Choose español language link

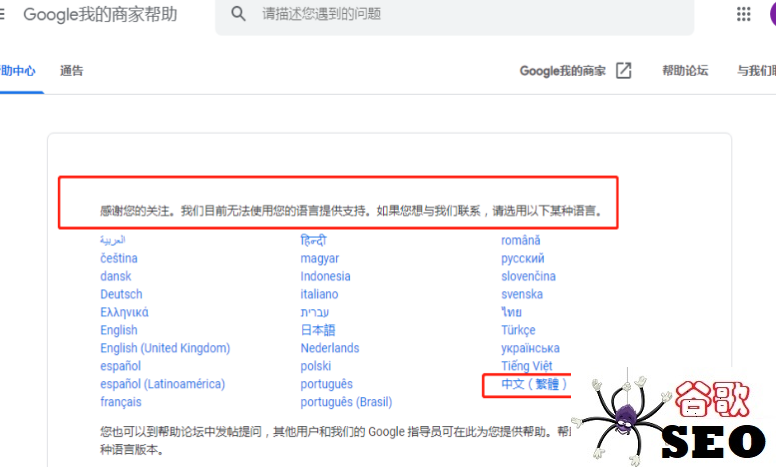click(121, 366)
